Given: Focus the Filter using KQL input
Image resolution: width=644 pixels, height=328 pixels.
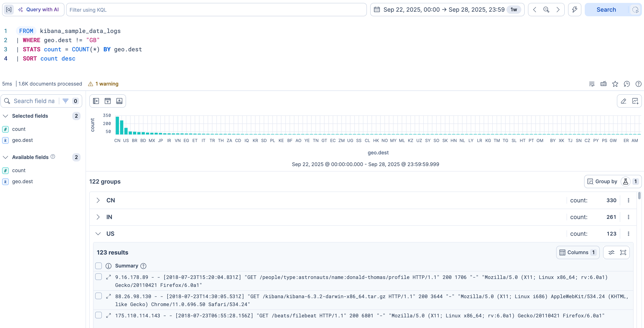Looking at the screenshot, I should click(216, 10).
